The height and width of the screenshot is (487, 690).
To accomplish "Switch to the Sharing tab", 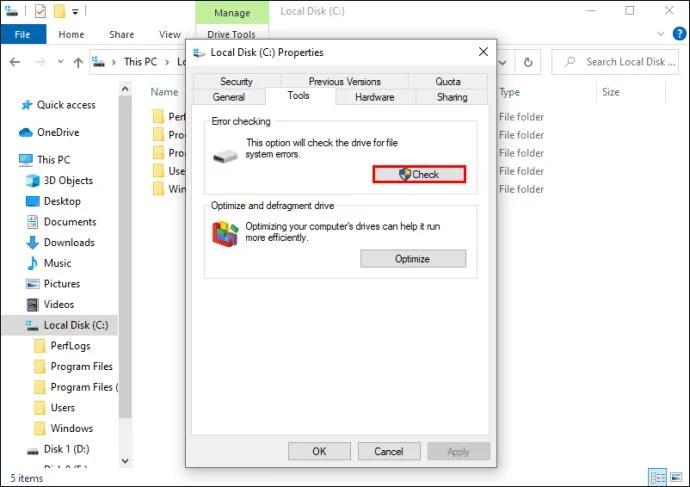I will [452, 97].
